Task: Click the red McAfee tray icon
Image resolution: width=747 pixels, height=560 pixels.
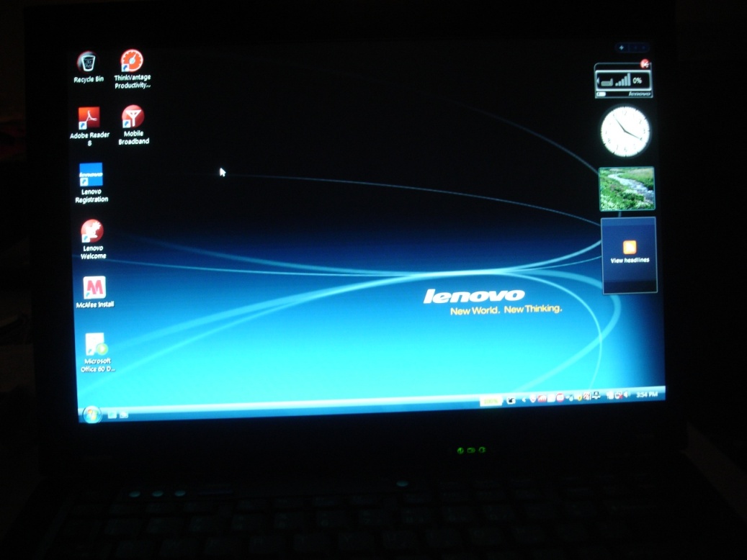Action: (542, 399)
